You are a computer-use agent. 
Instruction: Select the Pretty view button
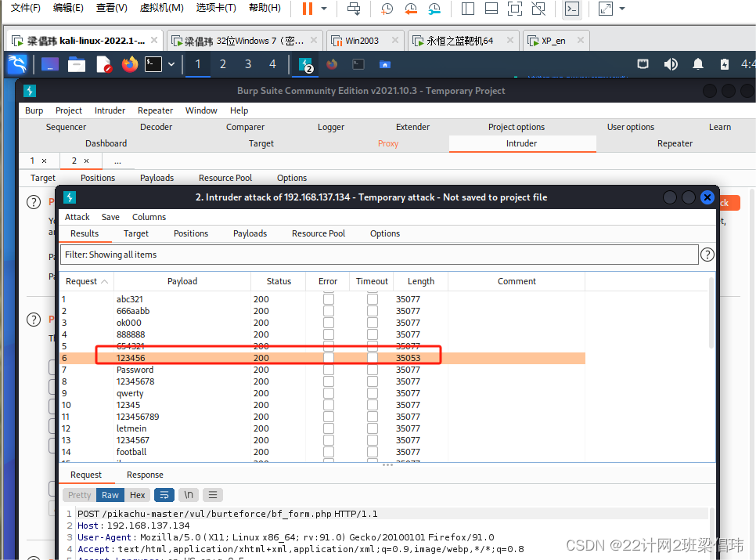79,495
